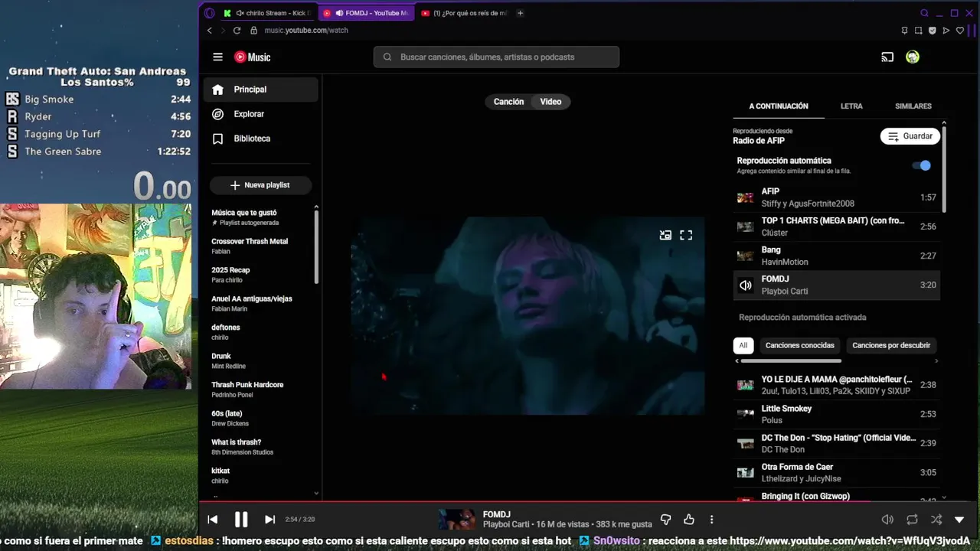This screenshot has height=551, width=980.
Task: Play Otra Forma de Caer track
Action: tap(837, 472)
